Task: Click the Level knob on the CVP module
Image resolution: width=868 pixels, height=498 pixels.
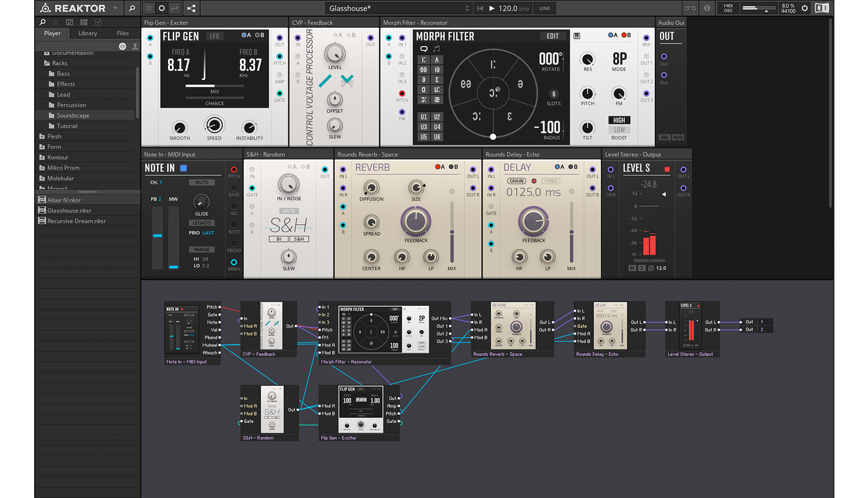Action: click(335, 53)
